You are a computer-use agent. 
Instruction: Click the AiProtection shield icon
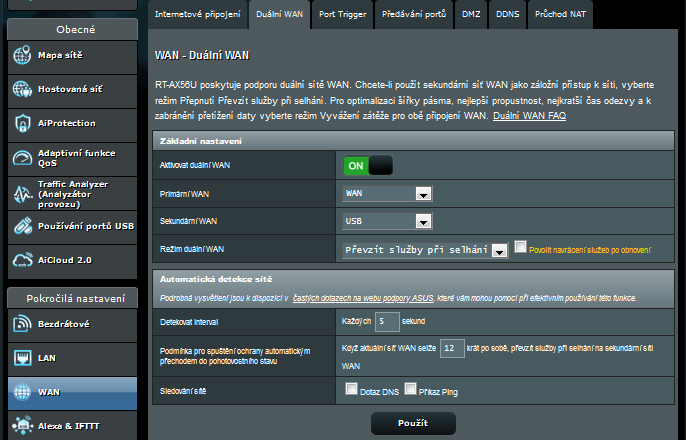[22, 123]
